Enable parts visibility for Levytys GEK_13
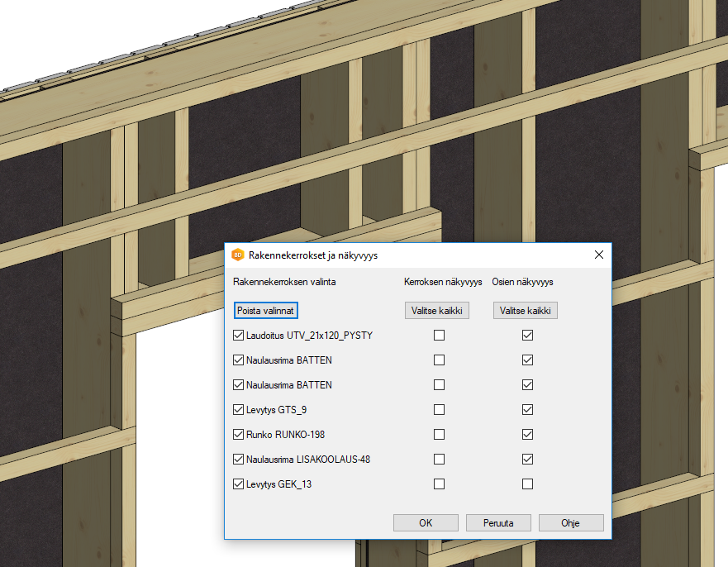The width and height of the screenshot is (728, 567). [527, 484]
